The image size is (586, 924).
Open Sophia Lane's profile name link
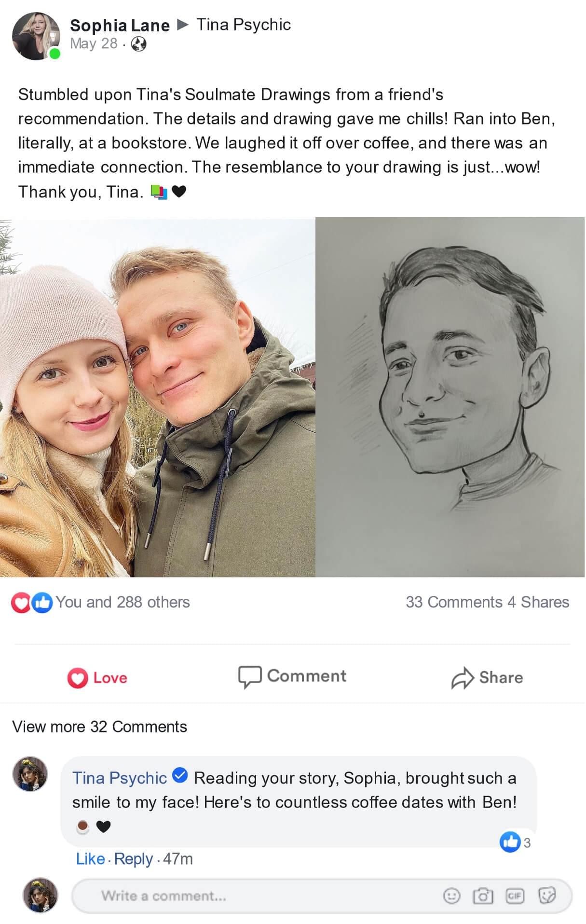click(120, 25)
